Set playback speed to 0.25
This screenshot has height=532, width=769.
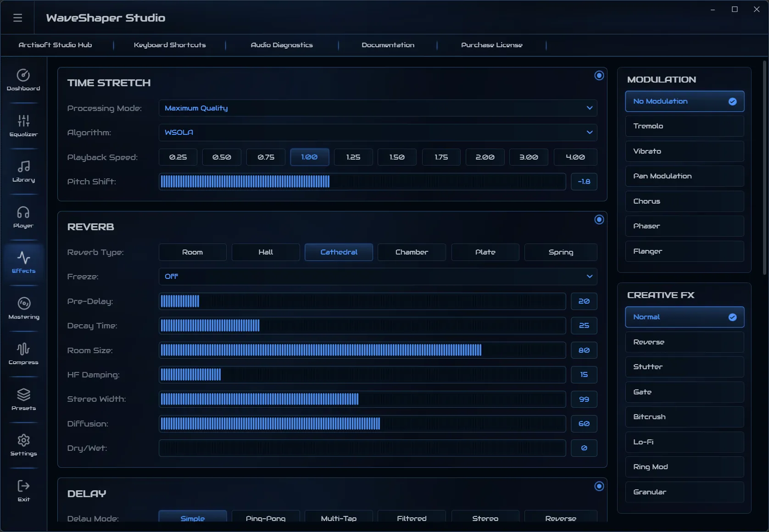178,157
